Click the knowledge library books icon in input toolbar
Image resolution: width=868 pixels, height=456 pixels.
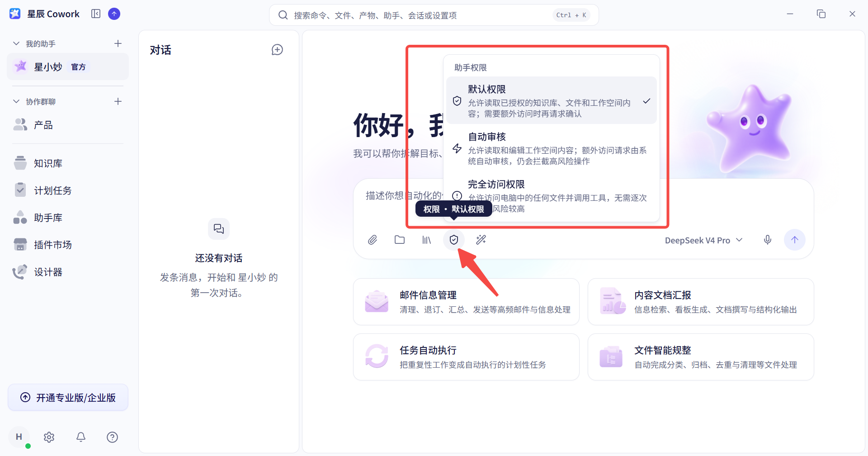(427, 240)
